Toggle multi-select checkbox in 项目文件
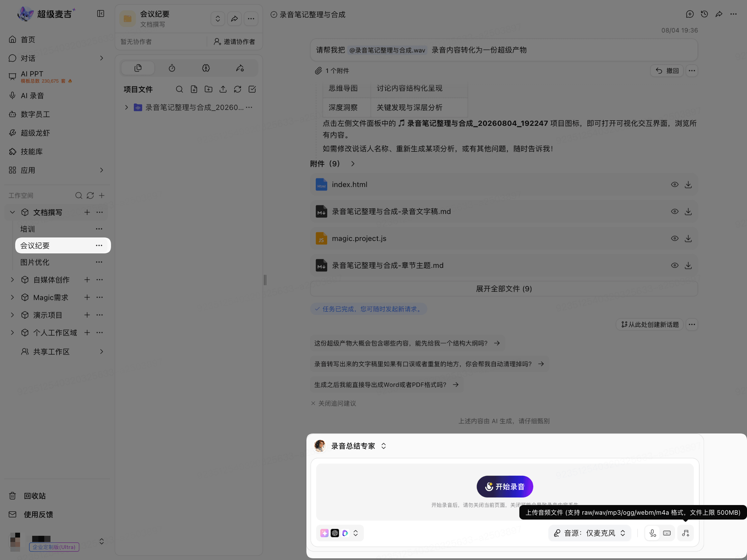The height and width of the screenshot is (560, 747). 252,89
